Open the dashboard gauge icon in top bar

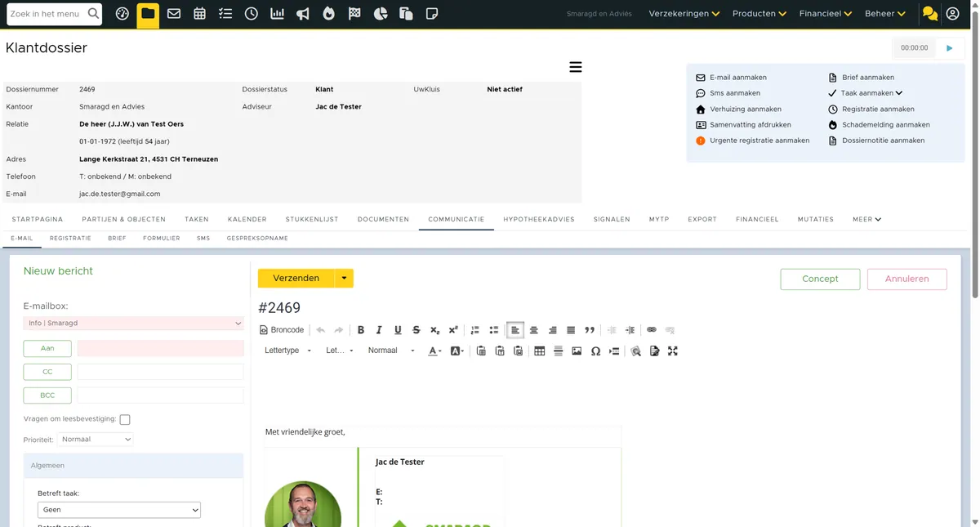point(122,14)
